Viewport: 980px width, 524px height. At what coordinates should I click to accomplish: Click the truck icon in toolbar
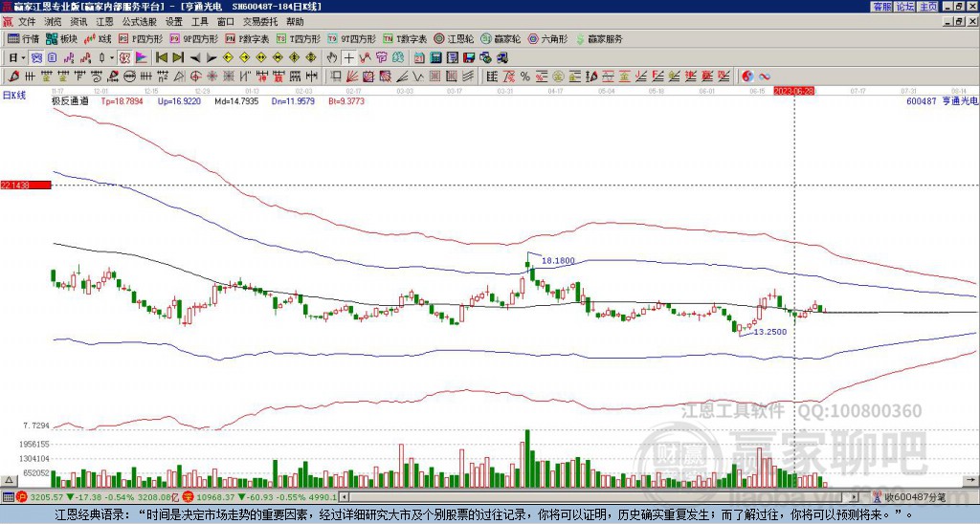[501, 58]
